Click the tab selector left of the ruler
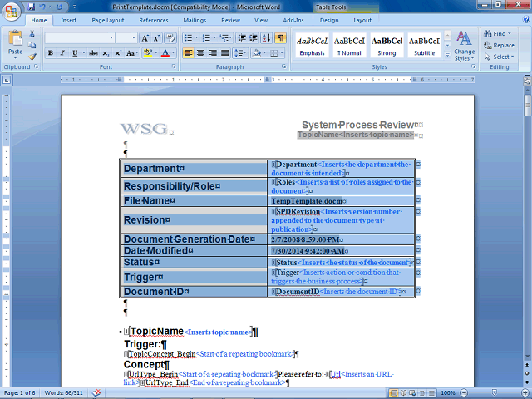Screen dimensions: 532x399 click(7, 81)
